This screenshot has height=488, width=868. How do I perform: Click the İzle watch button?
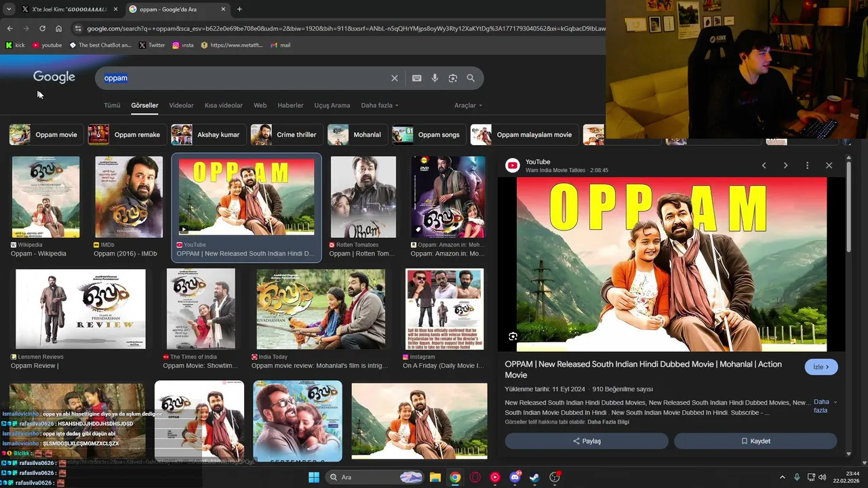click(x=821, y=367)
